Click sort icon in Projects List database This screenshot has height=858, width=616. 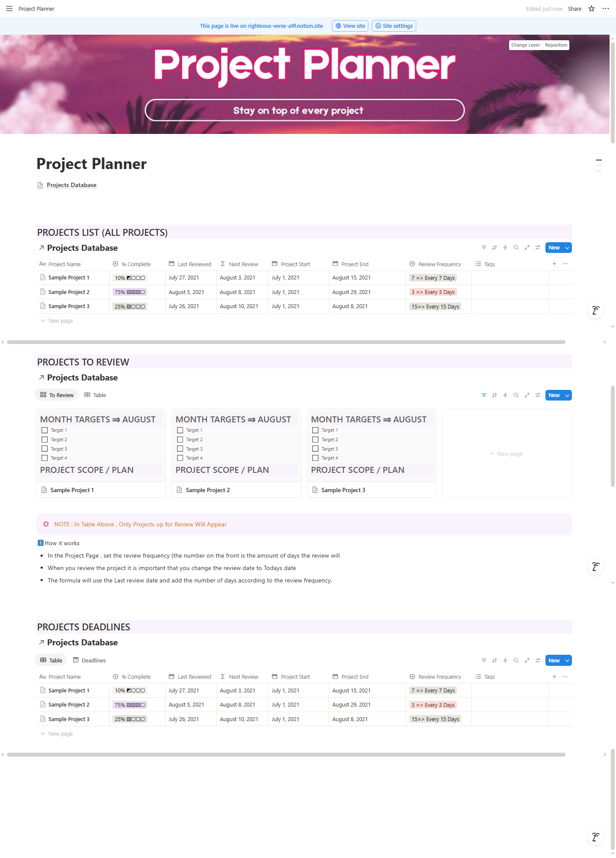click(495, 248)
